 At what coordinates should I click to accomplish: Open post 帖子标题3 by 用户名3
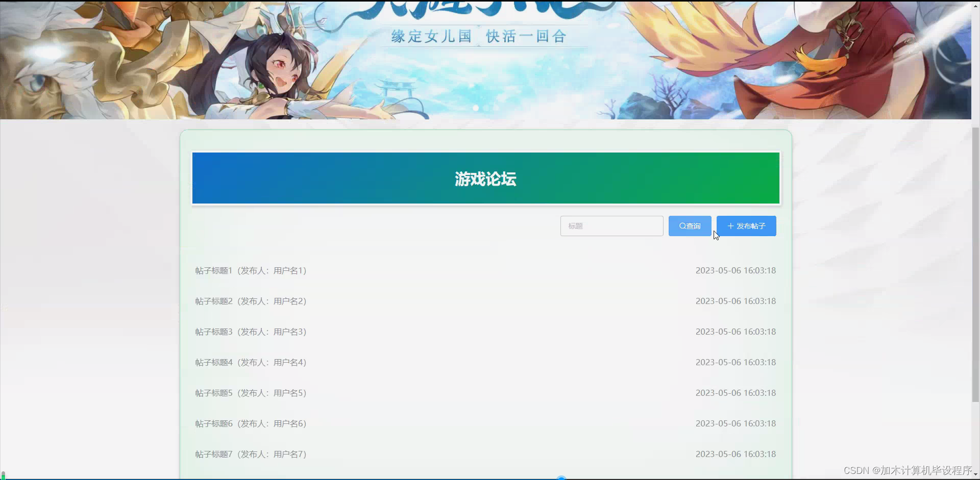250,332
